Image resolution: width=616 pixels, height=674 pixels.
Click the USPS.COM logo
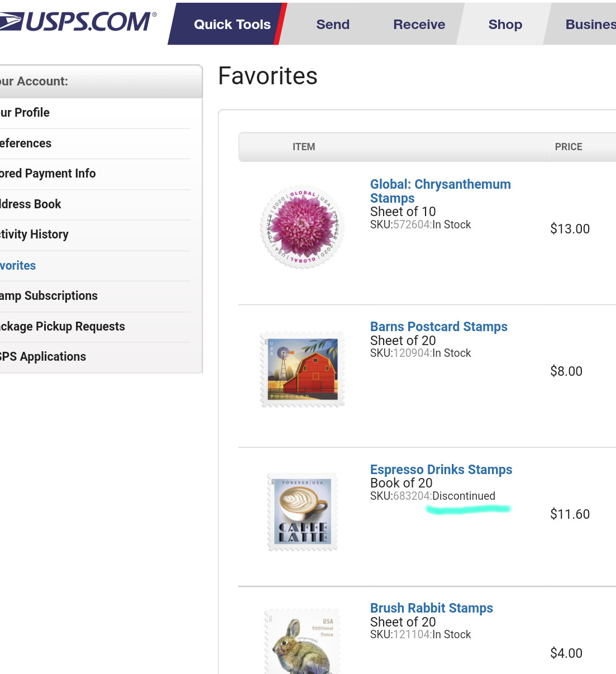point(78,22)
